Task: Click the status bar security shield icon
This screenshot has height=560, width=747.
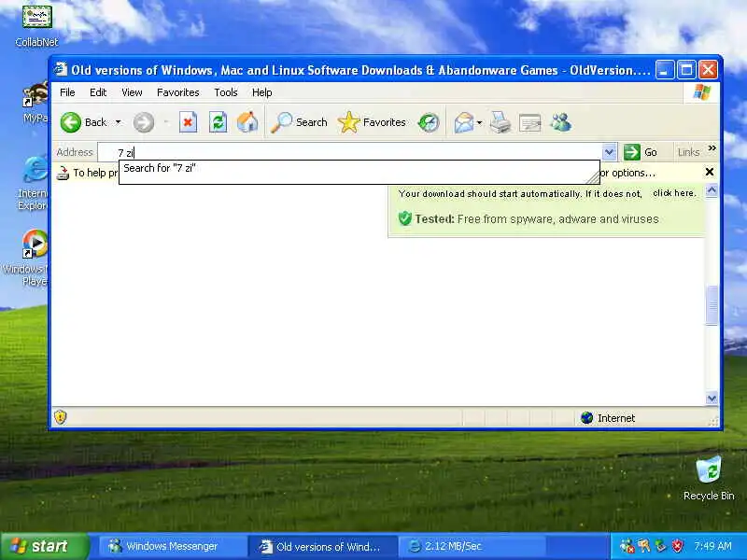Action: click(61, 417)
